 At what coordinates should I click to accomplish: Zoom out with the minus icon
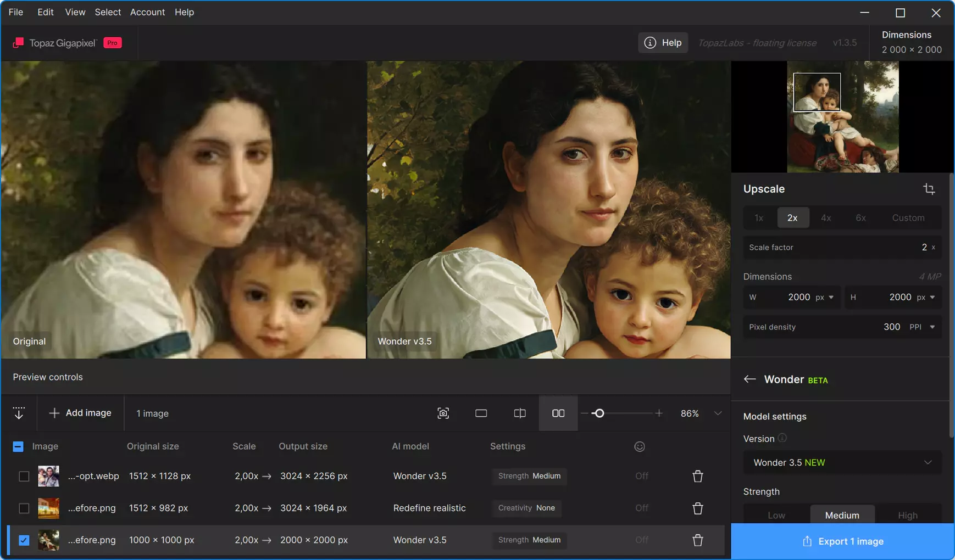tap(584, 413)
